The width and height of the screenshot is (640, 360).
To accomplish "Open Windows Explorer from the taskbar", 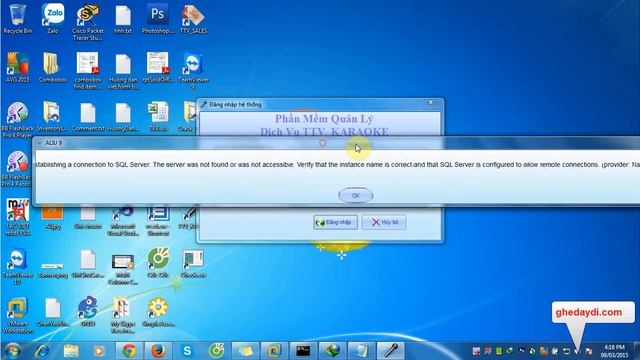I will [71, 351].
